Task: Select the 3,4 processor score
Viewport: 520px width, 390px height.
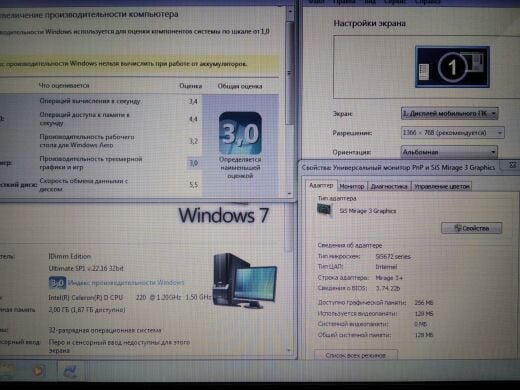Action: coord(193,101)
